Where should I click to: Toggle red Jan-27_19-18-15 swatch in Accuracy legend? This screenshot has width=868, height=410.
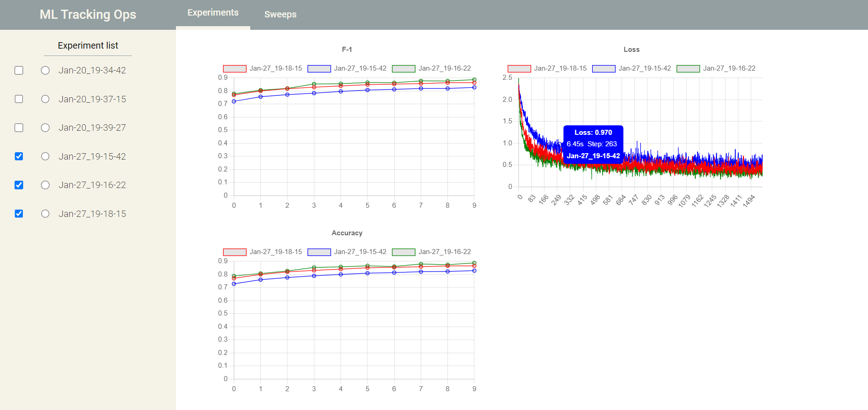[x=235, y=252]
